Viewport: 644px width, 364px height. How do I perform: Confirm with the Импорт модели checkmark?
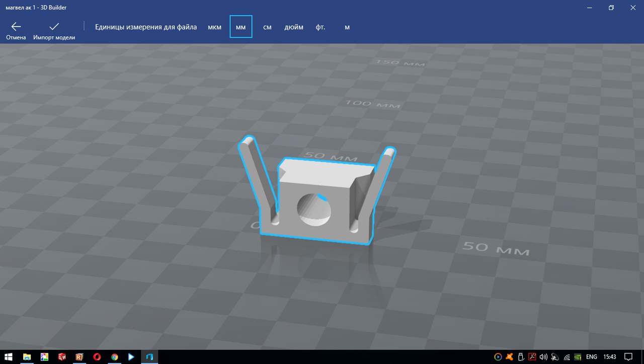(54, 27)
